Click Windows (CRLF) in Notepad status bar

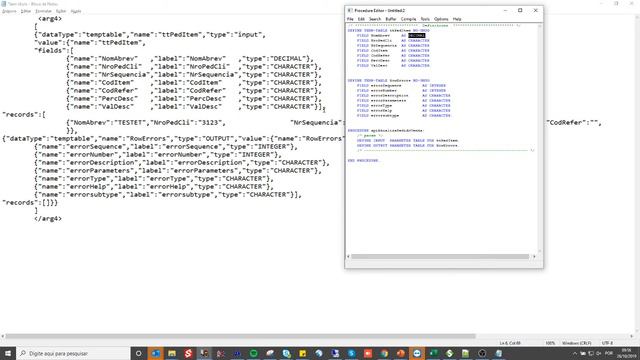577,343
